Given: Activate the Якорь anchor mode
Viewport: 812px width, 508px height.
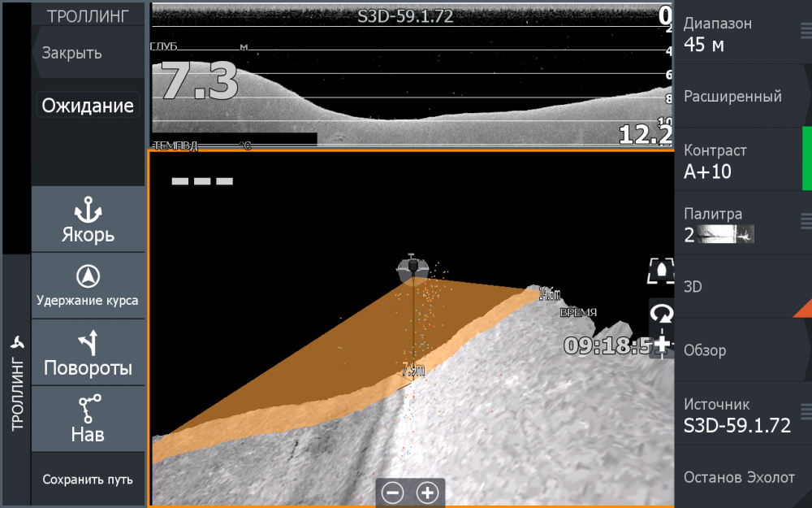Looking at the screenshot, I should (88, 220).
